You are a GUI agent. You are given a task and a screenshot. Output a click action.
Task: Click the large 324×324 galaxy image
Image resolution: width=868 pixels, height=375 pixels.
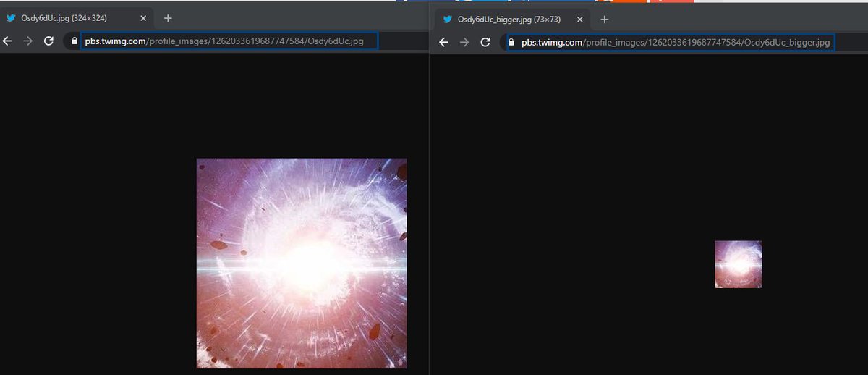[302, 263]
